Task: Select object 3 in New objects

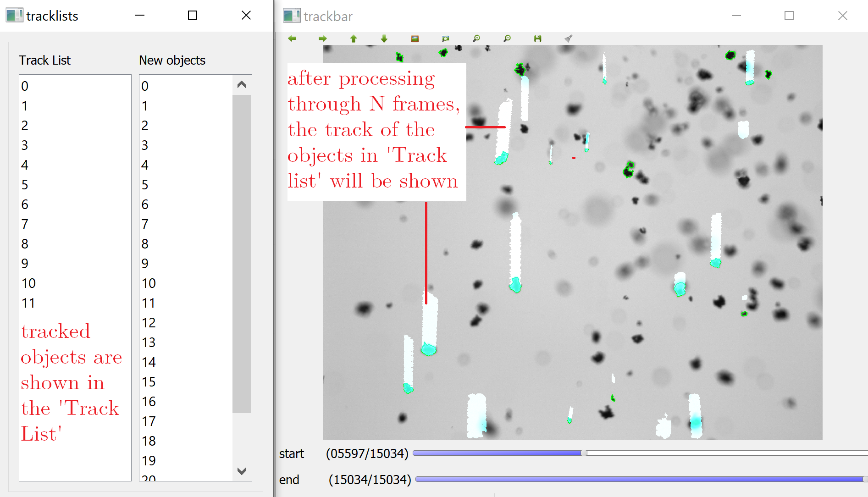Action: pos(186,145)
